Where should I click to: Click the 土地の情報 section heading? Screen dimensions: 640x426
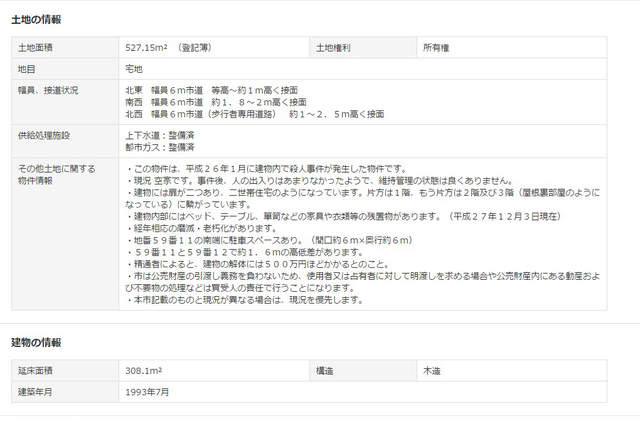[37, 19]
